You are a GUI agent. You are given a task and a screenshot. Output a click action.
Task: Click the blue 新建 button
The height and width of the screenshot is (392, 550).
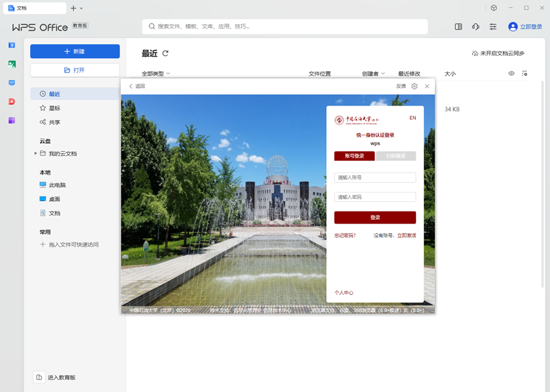click(75, 51)
